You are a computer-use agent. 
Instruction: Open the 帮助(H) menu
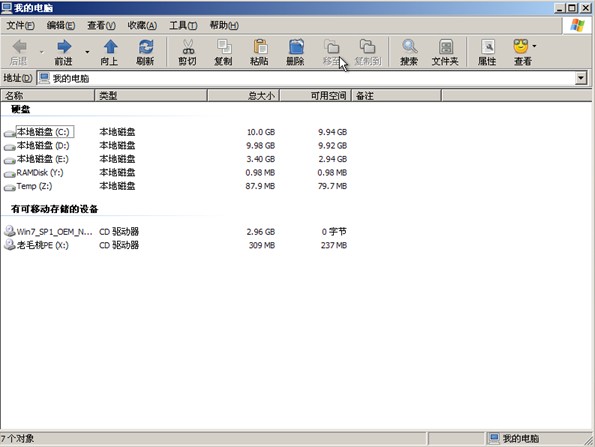[x=224, y=25]
